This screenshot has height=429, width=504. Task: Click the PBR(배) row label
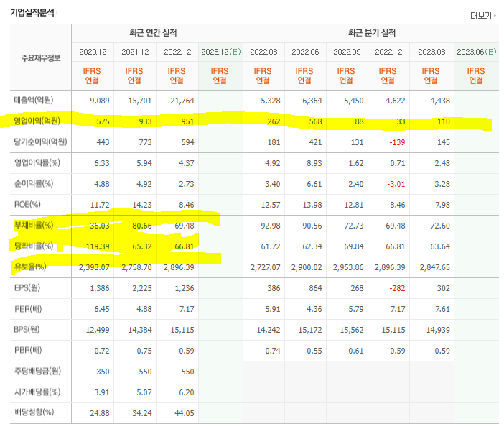point(28,350)
